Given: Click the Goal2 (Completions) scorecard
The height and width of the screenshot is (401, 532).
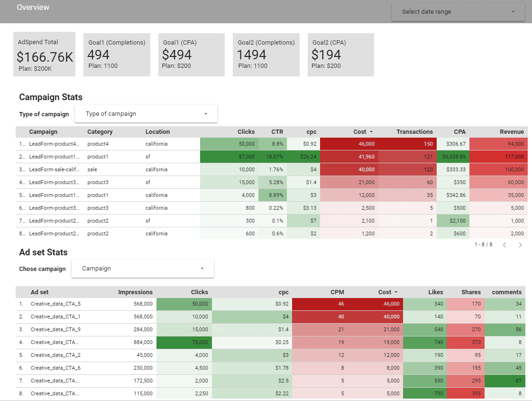Looking at the screenshot, I should [x=266, y=55].
